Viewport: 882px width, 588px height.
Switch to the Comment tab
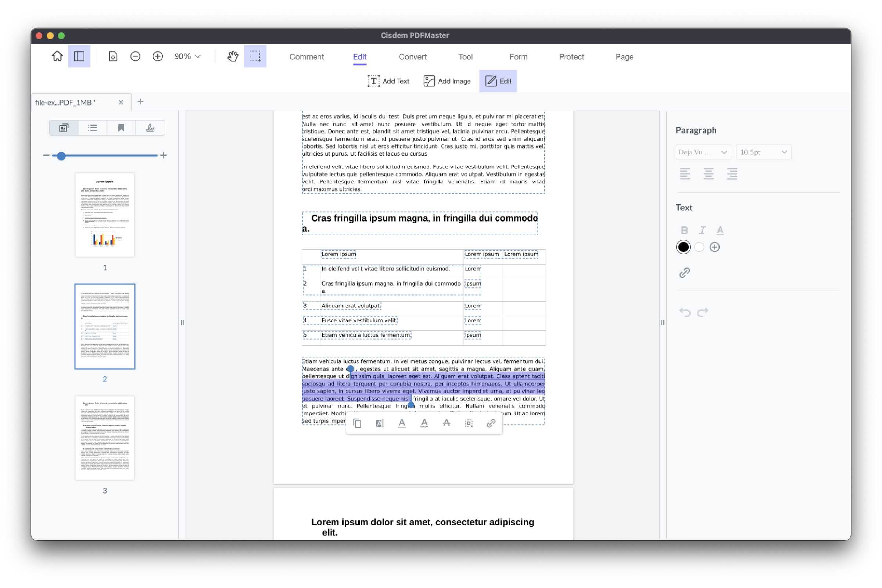[306, 57]
